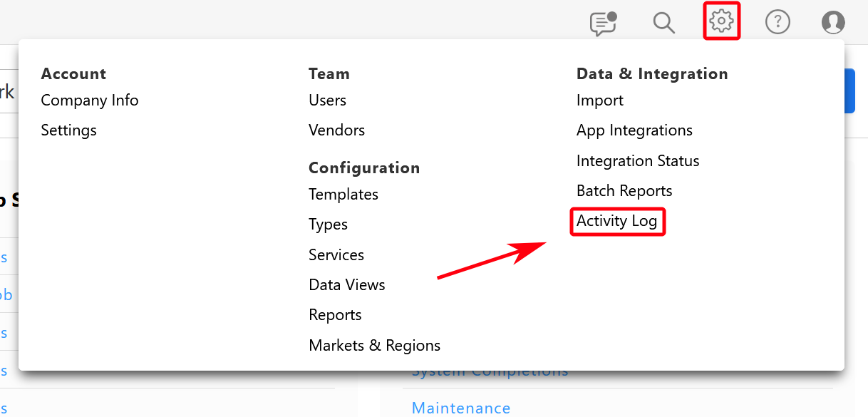The height and width of the screenshot is (417, 868).
Task: Open the user profile avatar
Action: point(832,23)
